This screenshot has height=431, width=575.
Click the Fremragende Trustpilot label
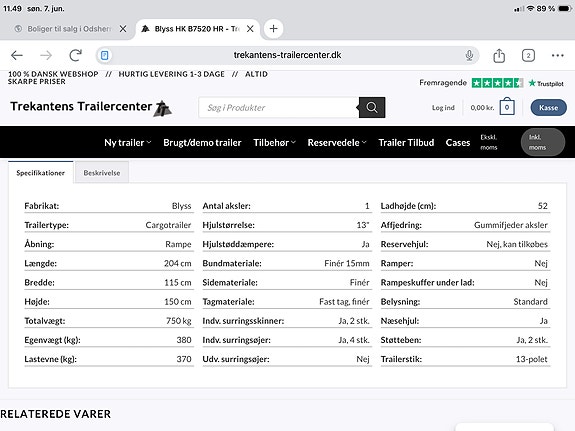pos(443,83)
